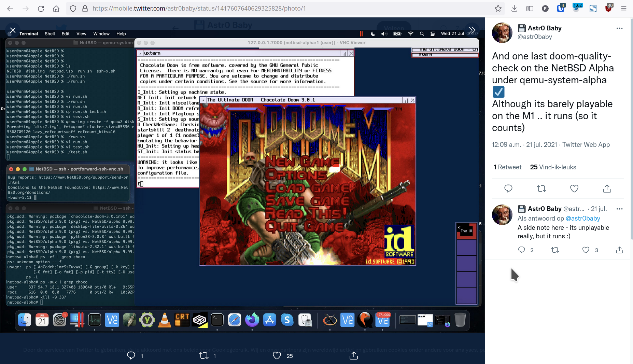The height and width of the screenshot is (364, 633).
Task: Click the @astr0baby mention link in the reply
Action: click(x=583, y=218)
